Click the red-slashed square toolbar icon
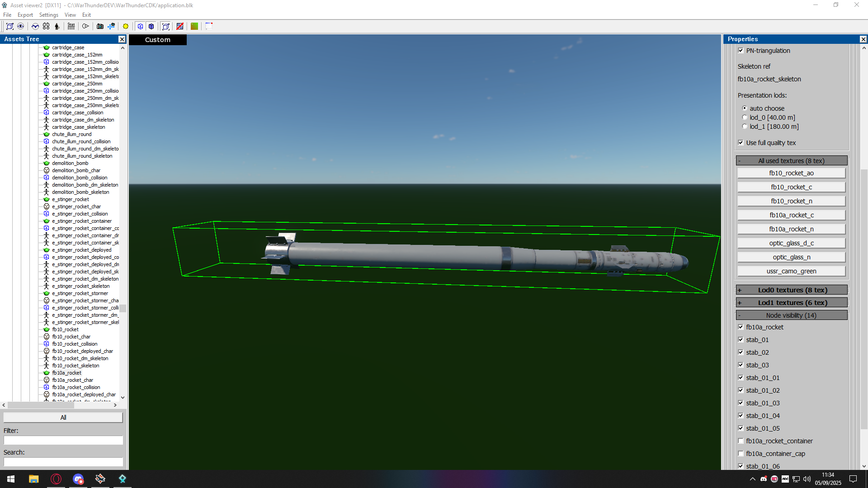This screenshot has width=868, height=488. (x=180, y=26)
